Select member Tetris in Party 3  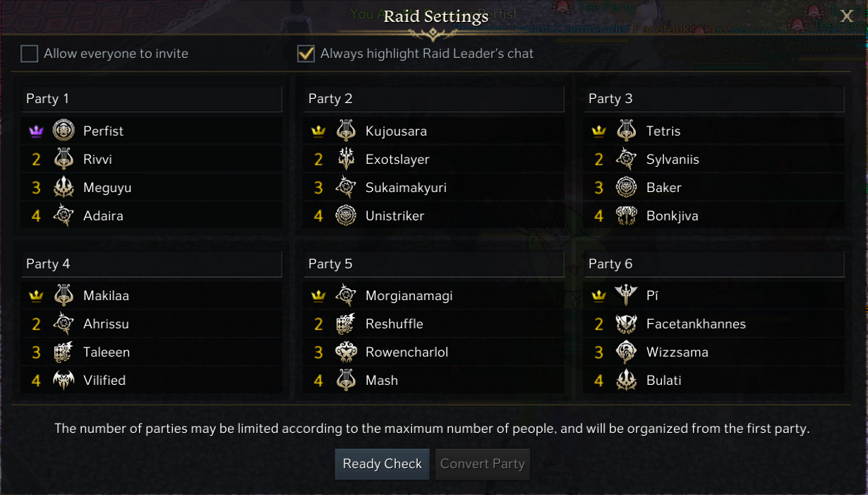click(x=663, y=131)
